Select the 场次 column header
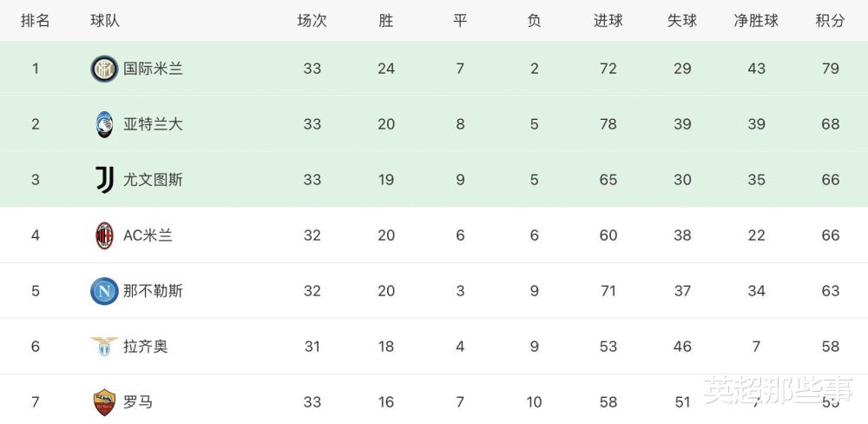 click(x=312, y=21)
